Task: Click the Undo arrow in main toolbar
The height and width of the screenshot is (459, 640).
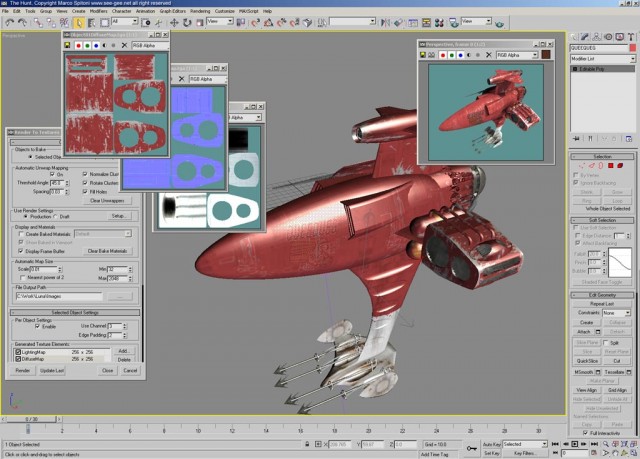Action: 10,22
